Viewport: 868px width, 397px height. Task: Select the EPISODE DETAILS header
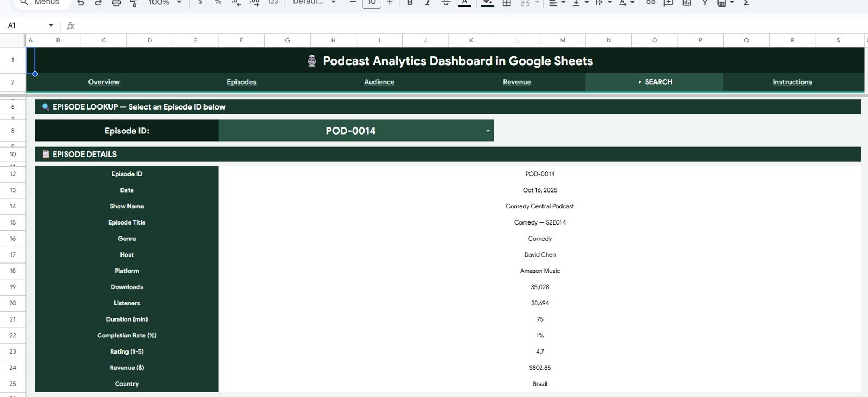[448, 154]
